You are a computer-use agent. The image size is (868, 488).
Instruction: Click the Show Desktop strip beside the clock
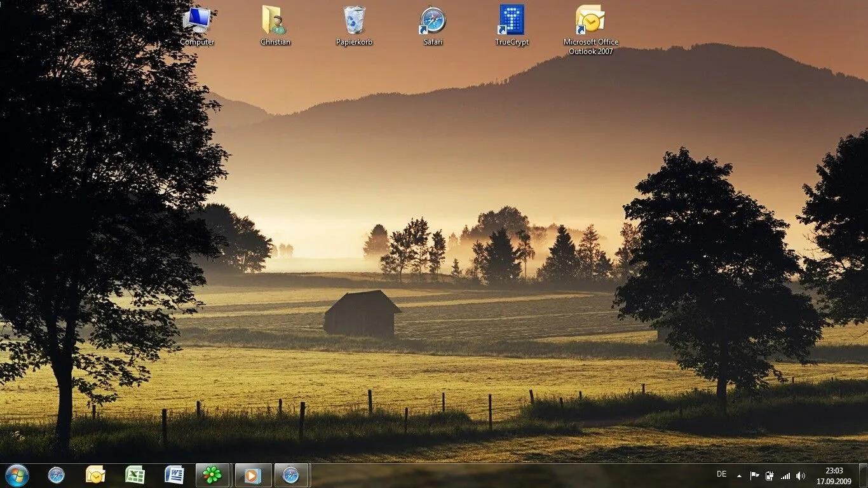[863, 475]
